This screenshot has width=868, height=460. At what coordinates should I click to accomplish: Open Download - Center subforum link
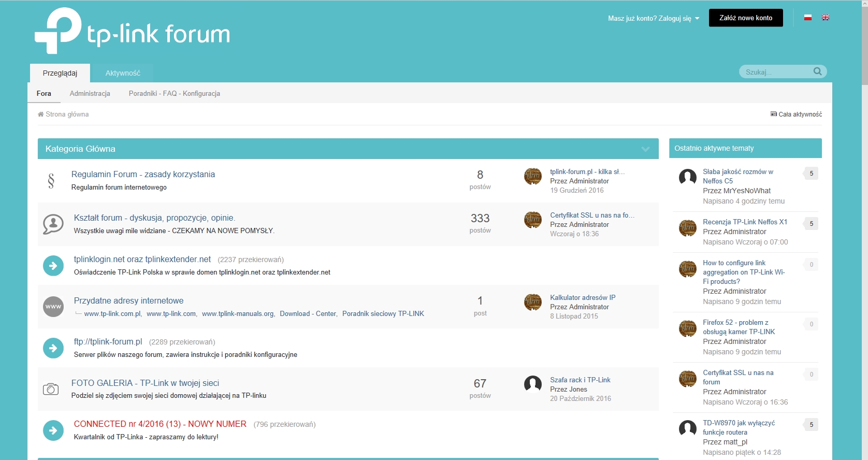[308, 313]
